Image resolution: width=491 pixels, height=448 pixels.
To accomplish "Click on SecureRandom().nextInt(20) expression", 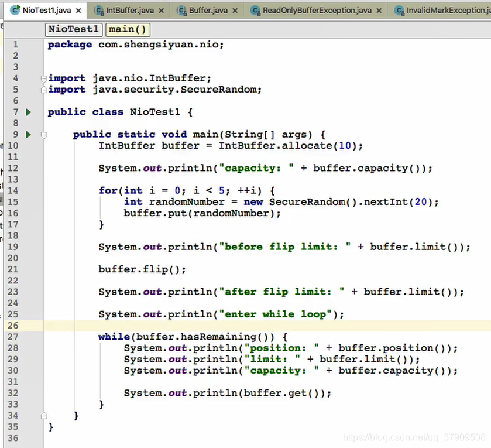I will (351, 202).
